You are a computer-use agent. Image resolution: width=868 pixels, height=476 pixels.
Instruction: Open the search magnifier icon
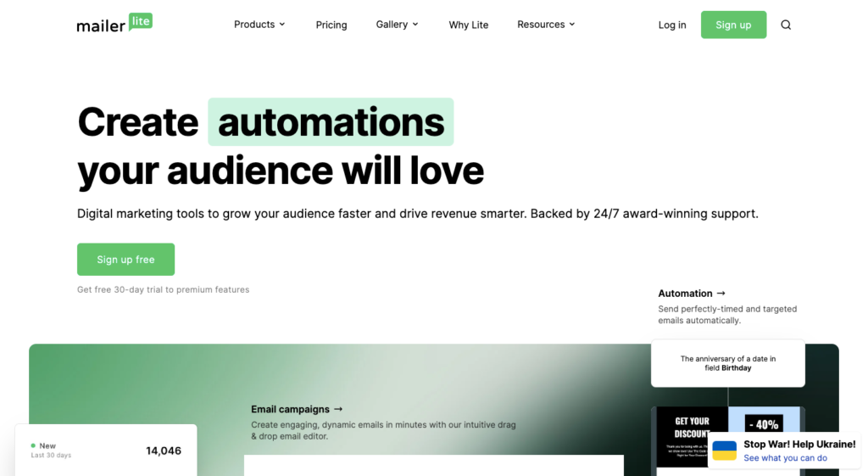tap(786, 25)
